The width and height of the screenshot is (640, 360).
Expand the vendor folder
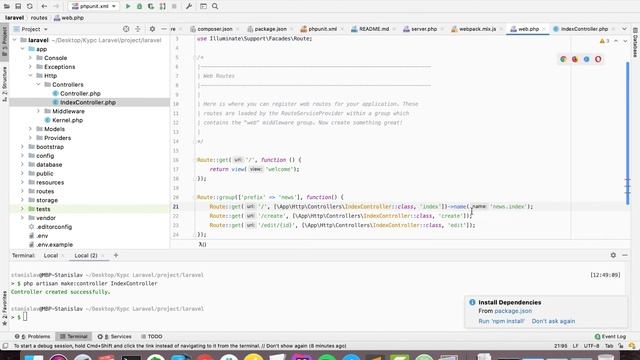tap(22, 218)
